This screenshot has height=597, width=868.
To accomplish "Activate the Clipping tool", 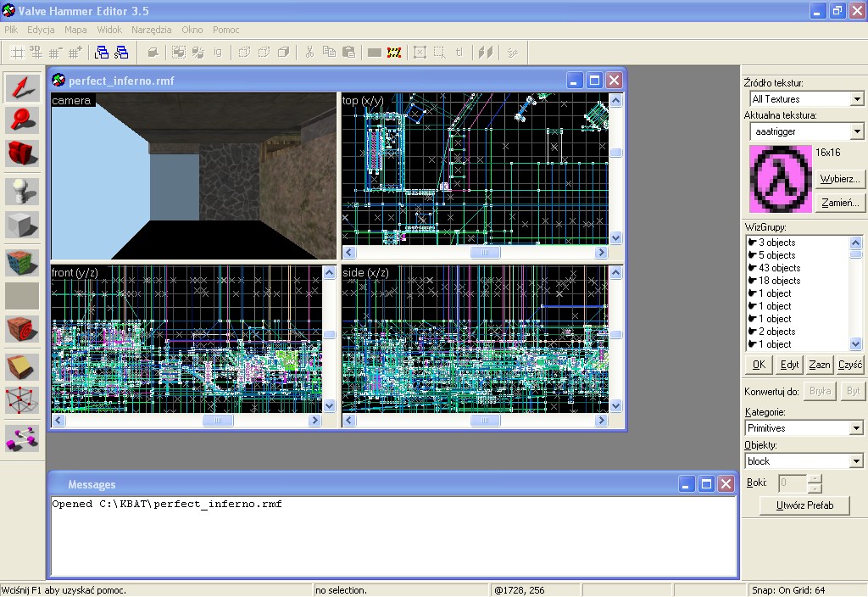I will [x=22, y=366].
